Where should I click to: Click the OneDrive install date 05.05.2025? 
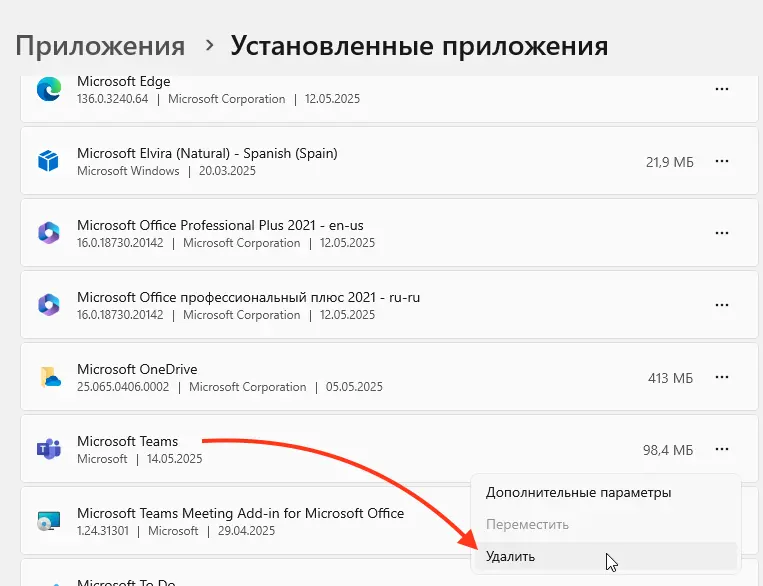pyautogui.click(x=354, y=387)
